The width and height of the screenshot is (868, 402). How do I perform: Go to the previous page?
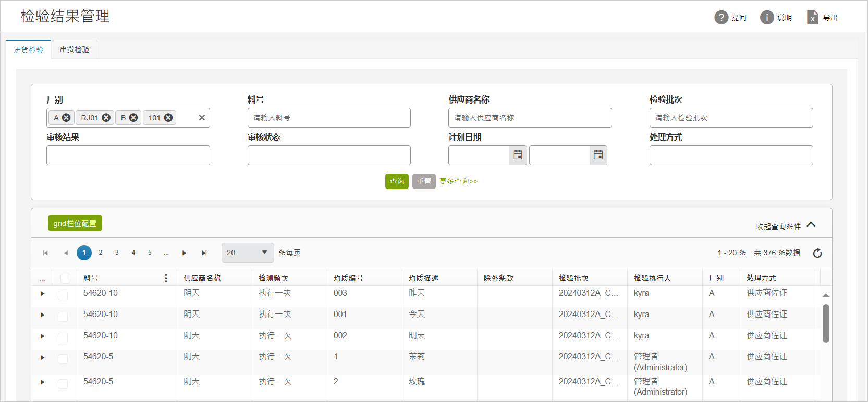click(x=66, y=253)
